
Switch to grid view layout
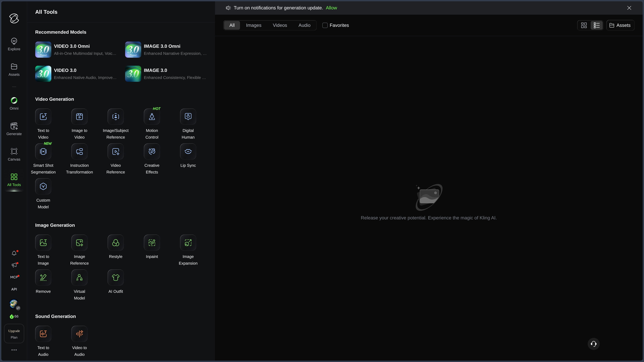click(584, 25)
